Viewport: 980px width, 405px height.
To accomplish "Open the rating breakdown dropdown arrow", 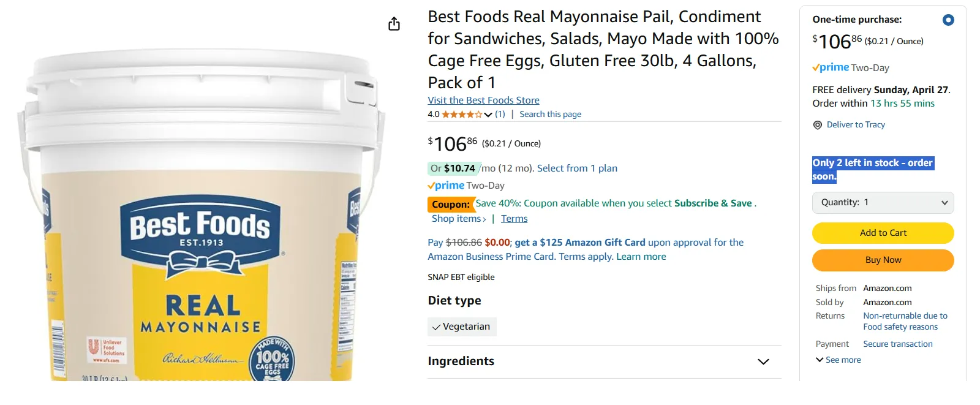I will (488, 115).
